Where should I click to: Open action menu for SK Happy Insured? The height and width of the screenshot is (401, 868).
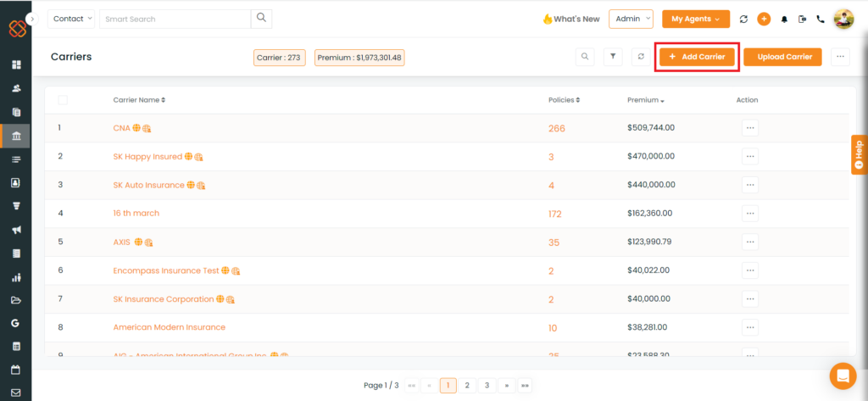[x=750, y=157]
